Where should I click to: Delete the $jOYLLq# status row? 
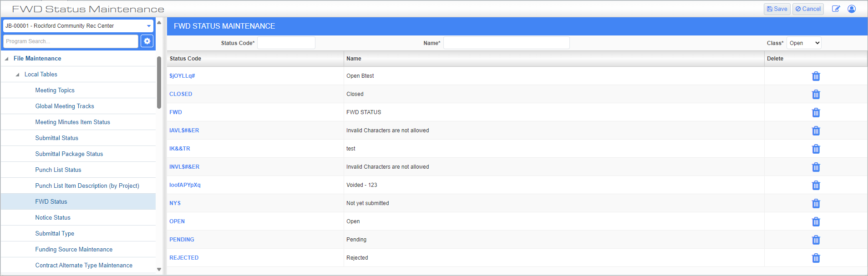click(x=816, y=76)
